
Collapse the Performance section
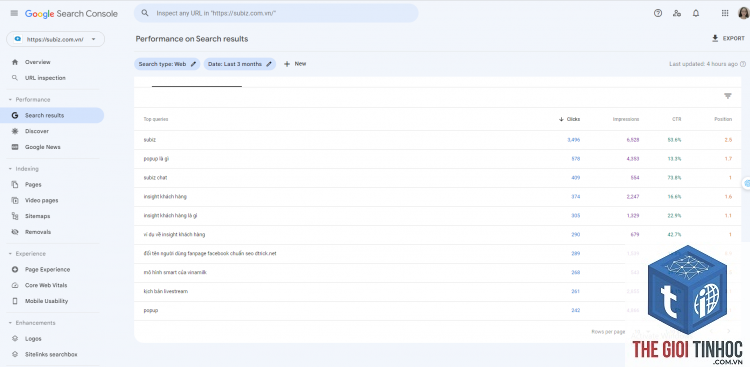click(29, 100)
